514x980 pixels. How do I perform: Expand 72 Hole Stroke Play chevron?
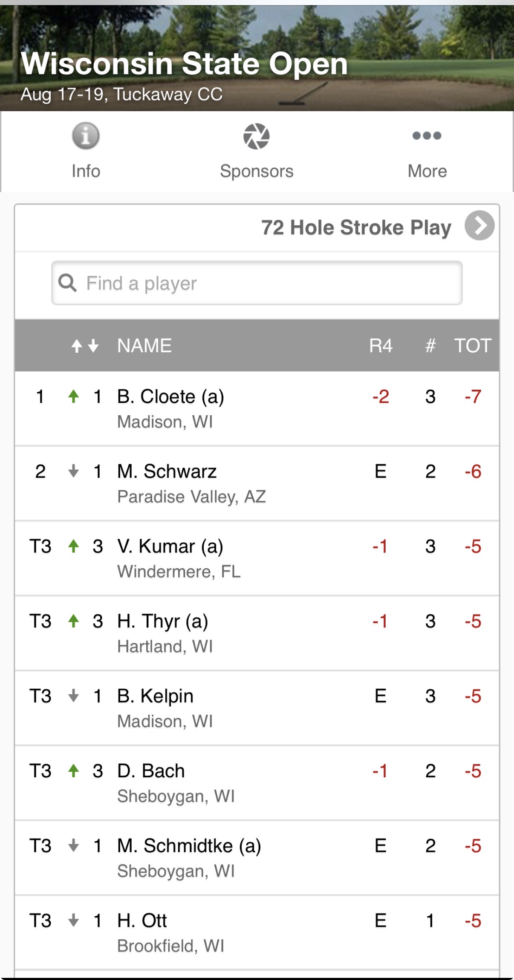(x=479, y=225)
